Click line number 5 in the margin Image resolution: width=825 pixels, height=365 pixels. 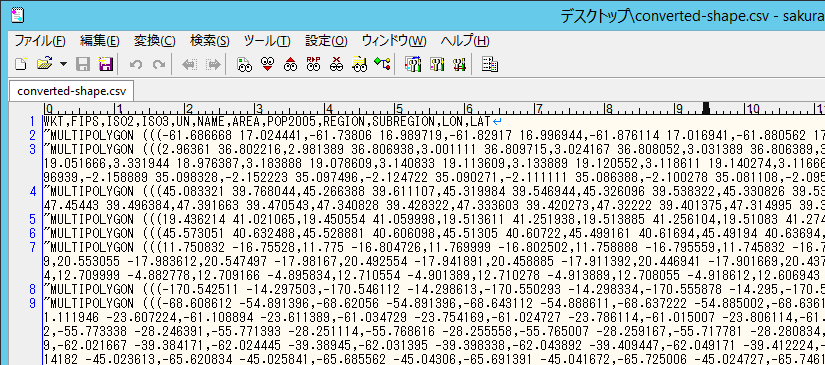[x=33, y=219]
